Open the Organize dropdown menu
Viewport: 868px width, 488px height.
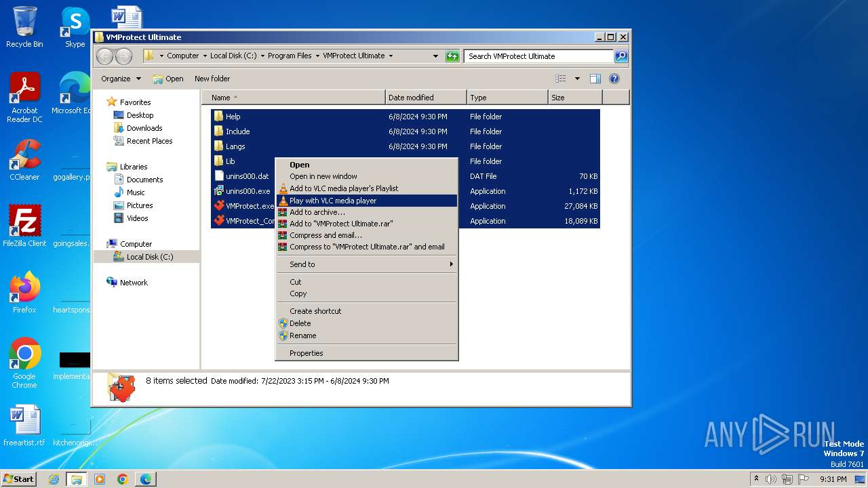(x=121, y=79)
